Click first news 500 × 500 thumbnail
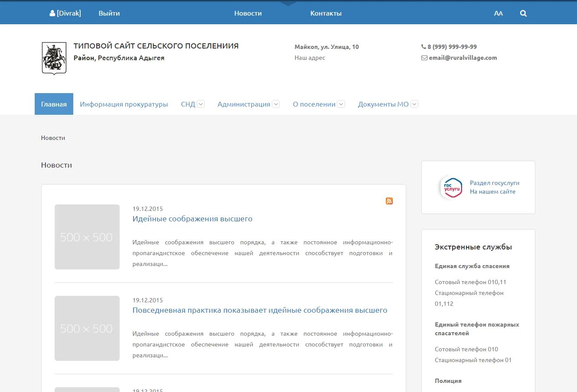577x392 pixels. 87,237
